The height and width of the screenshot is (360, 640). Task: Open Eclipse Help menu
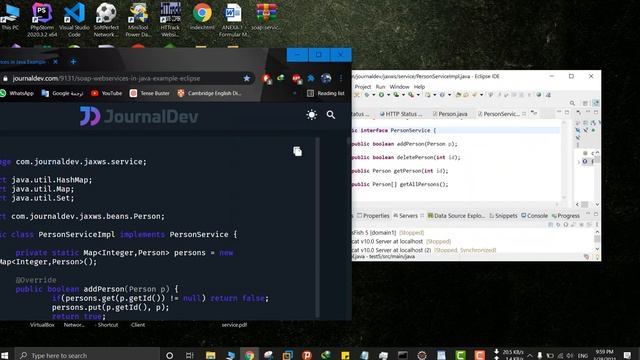tap(419, 87)
